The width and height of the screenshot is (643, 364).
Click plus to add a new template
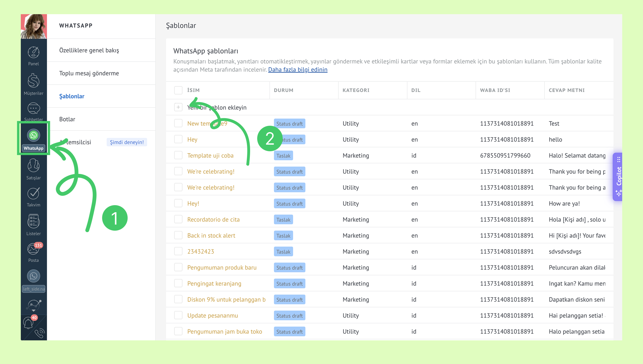[178, 107]
